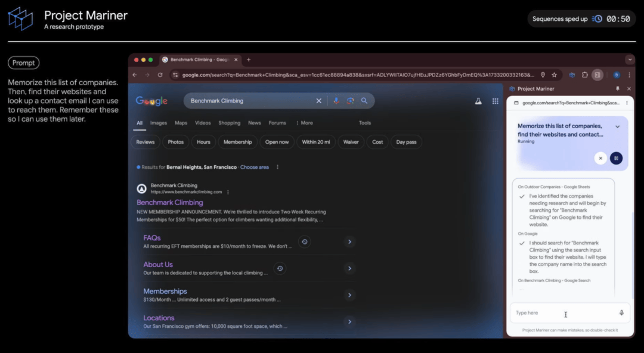644x353 pixels.
Task: Expand the About Us sitelink arrow
Action: point(349,268)
